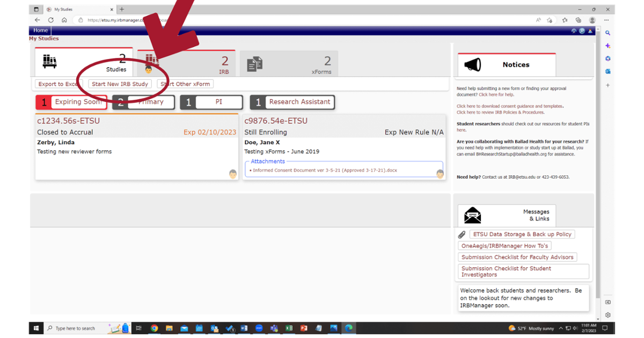The width and height of the screenshot is (644, 338).
Task: Click the browser profile avatar icon
Action: [x=592, y=20]
